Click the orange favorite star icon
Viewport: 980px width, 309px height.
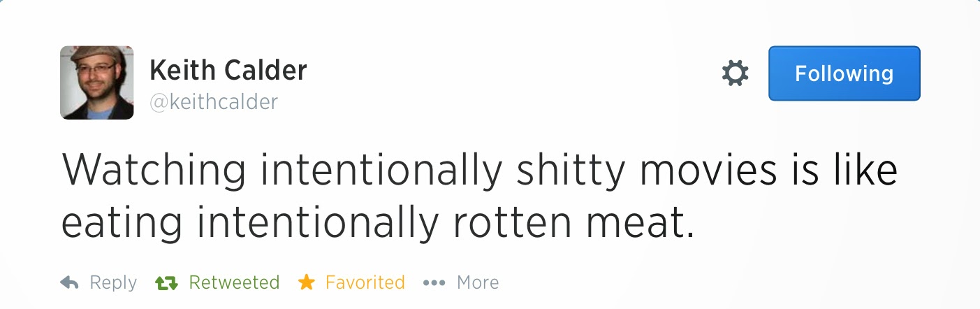coord(306,282)
